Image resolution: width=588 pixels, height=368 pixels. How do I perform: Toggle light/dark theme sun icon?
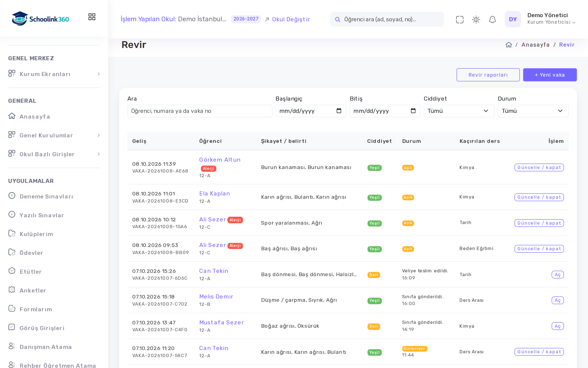point(476,19)
